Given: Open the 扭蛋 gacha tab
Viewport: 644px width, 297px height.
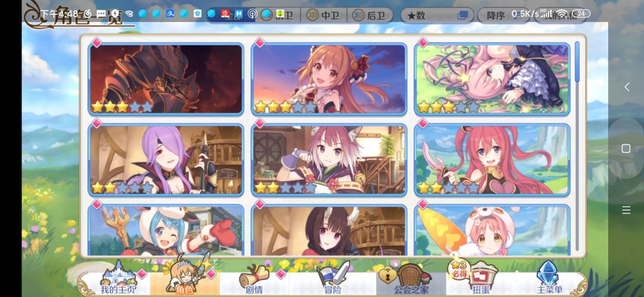Looking at the screenshot, I should [481, 279].
